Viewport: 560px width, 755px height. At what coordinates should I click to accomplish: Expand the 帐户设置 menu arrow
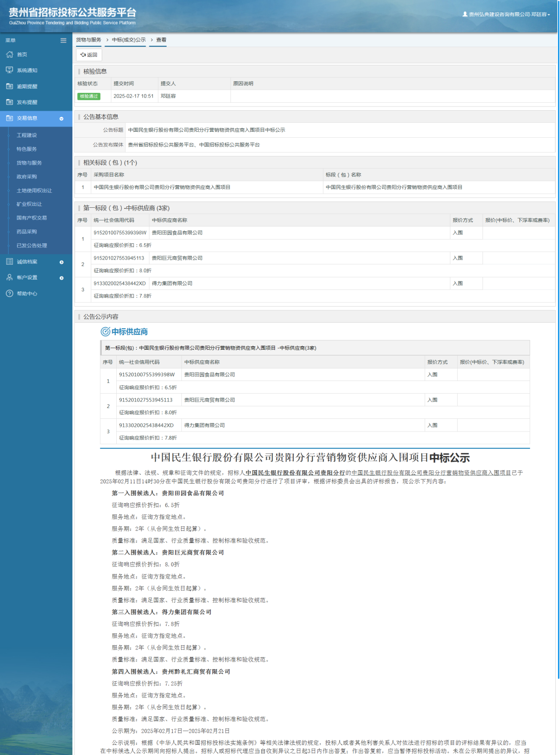[62, 278]
